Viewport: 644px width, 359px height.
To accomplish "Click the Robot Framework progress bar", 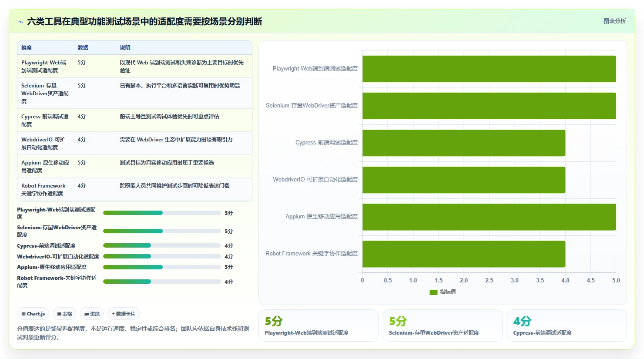I will (162, 282).
